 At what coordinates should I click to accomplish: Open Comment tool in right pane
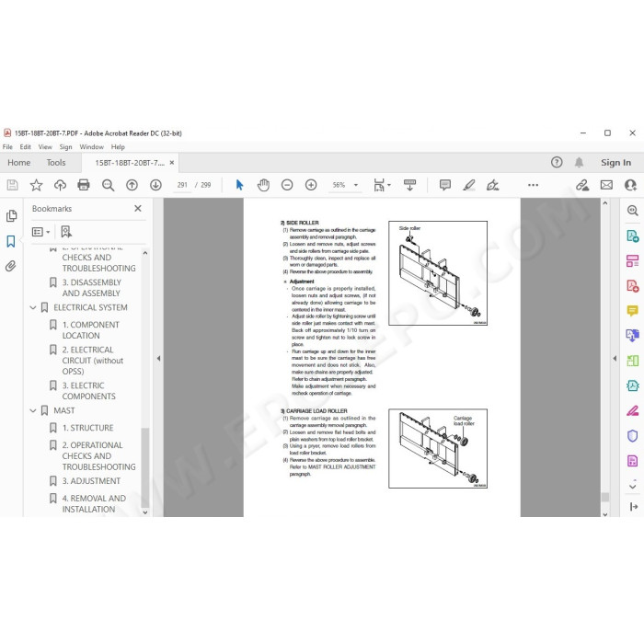(633, 311)
